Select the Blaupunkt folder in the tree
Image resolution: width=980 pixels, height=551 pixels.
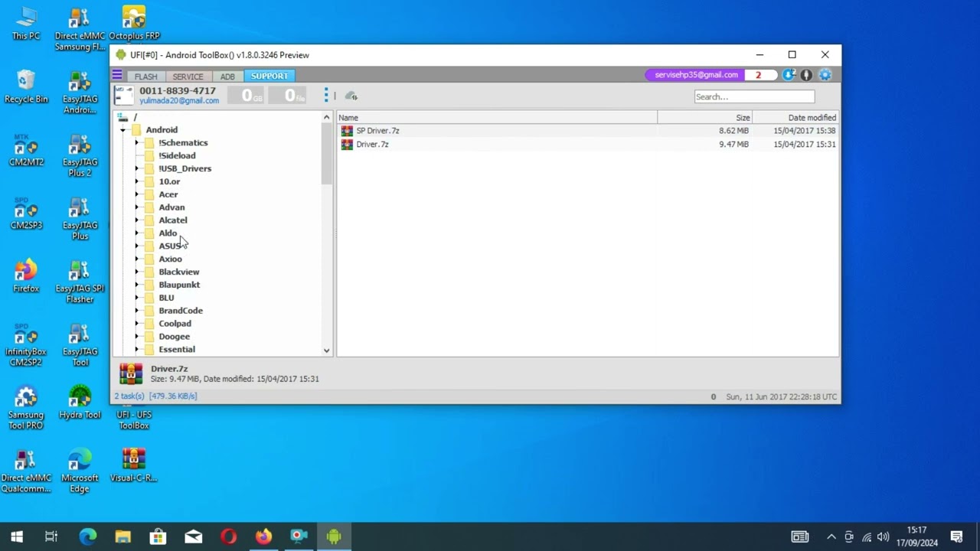[179, 285]
